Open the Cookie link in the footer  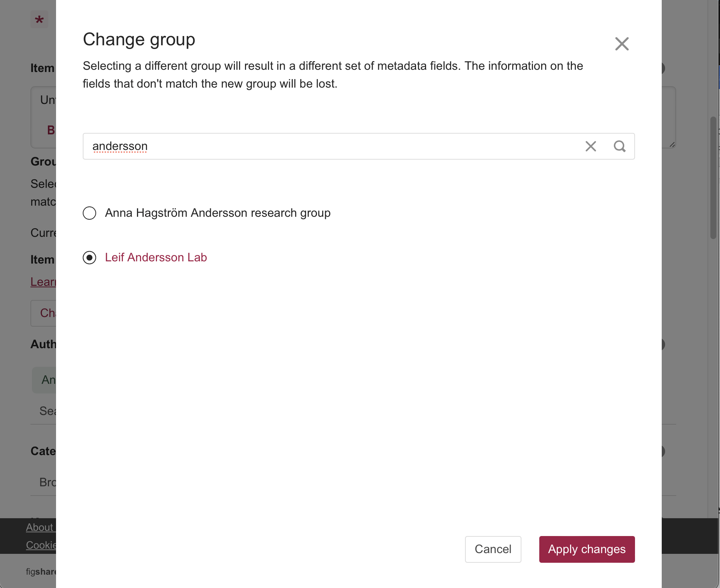coord(41,545)
